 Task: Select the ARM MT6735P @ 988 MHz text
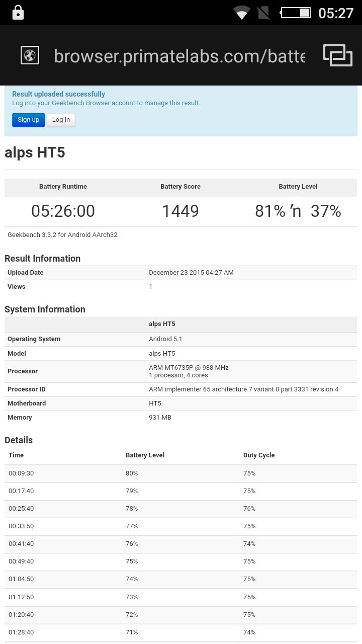189,368
